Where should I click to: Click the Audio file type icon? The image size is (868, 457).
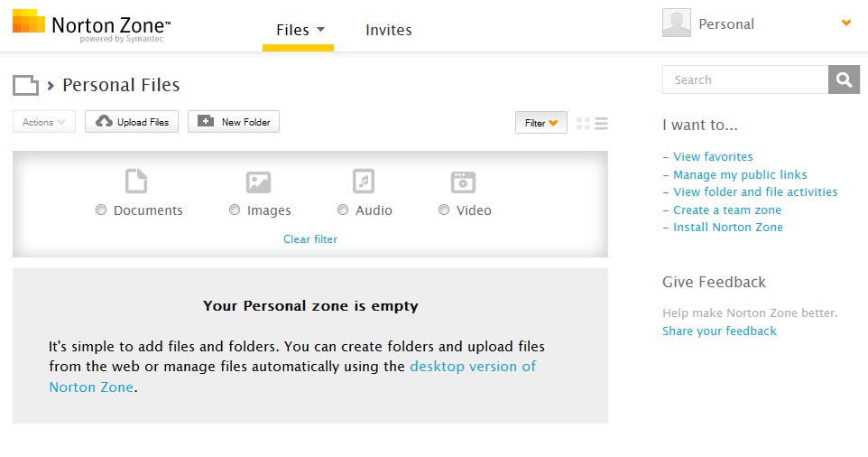click(363, 182)
